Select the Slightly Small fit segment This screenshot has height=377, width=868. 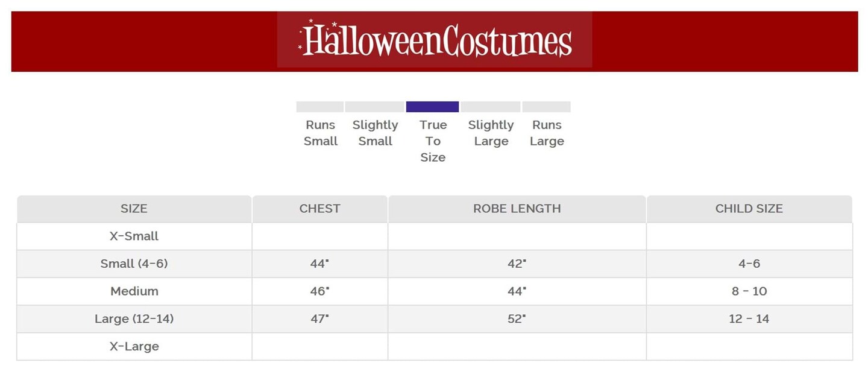pos(374,107)
